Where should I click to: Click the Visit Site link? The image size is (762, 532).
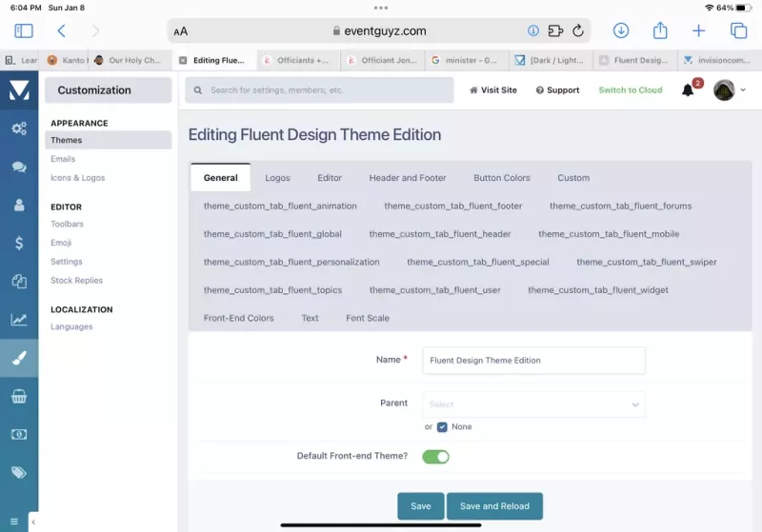(492, 90)
